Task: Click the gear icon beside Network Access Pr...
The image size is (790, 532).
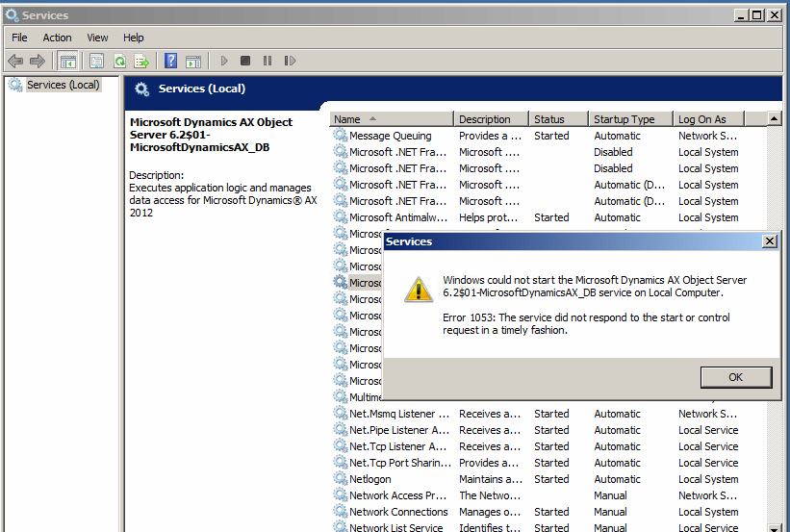Action: coord(340,494)
